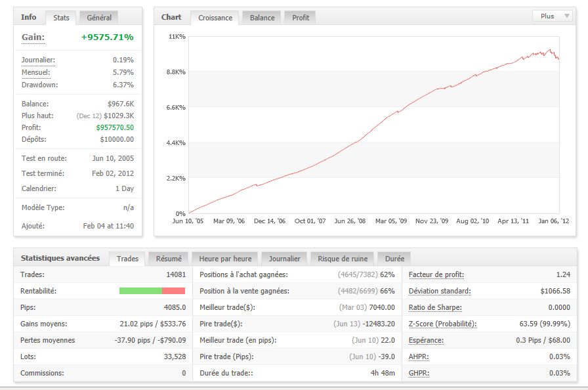Select the Trades statistics tab
Image resolution: width=588 pixels, height=390 pixels.
(127, 259)
